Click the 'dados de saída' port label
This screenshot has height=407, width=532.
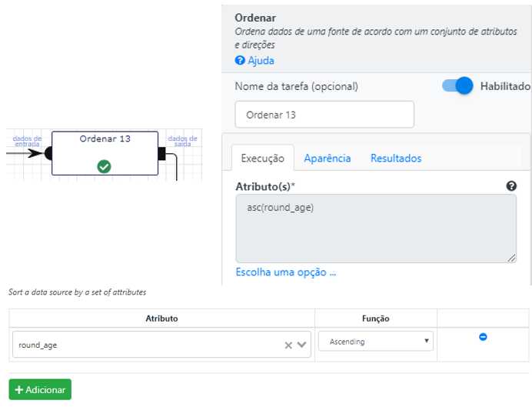click(182, 141)
